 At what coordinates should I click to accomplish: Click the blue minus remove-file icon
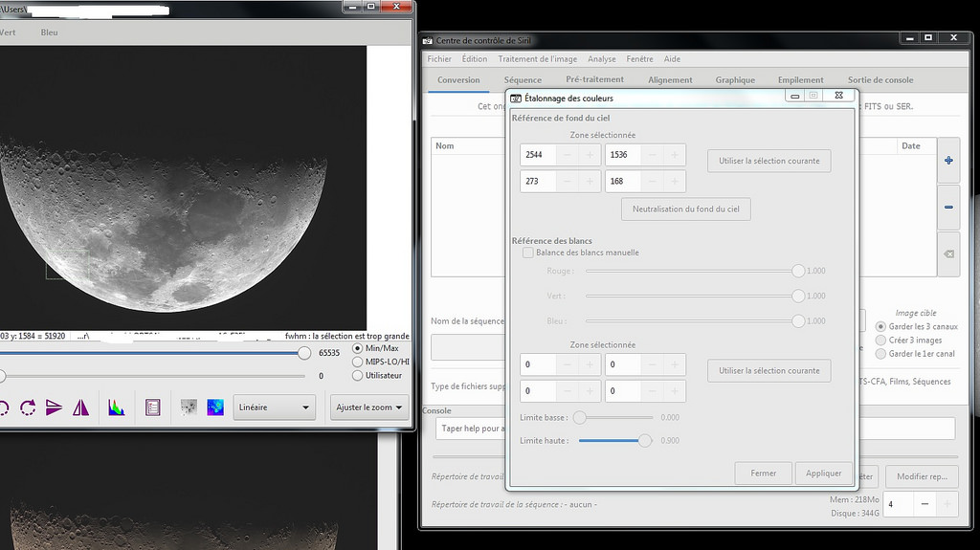coord(947,208)
